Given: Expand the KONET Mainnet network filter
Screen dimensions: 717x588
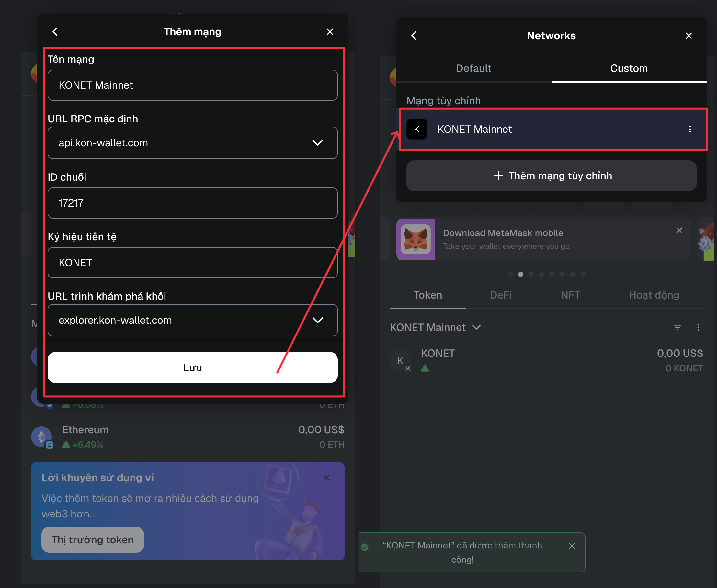Looking at the screenshot, I should [x=436, y=328].
